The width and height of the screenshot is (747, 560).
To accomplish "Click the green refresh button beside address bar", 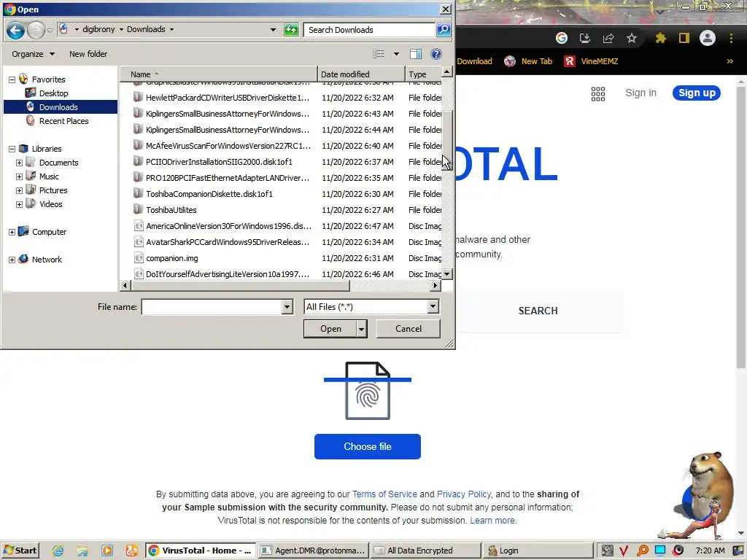I will (291, 30).
